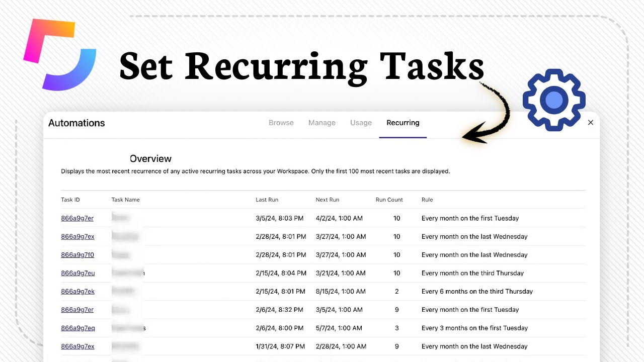Open task link 866a9g7f0
This screenshot has width=644, height=362.
point(77,255)
